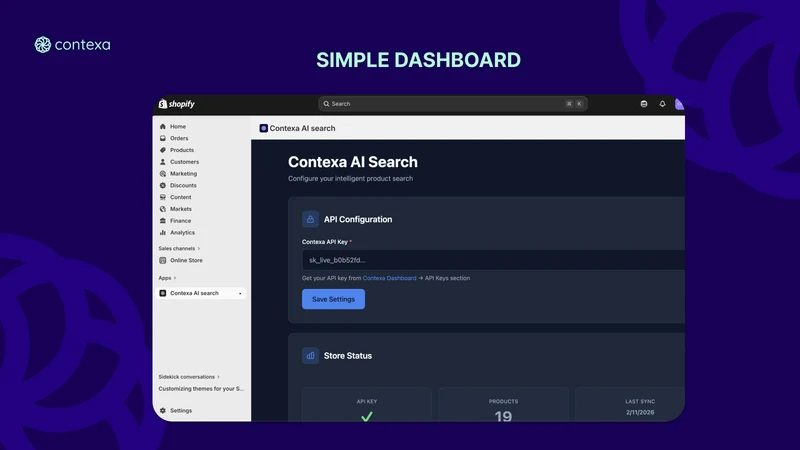Click the purple account avatar
This screenshot has height=450, width=800.
(x=679, y=104)
